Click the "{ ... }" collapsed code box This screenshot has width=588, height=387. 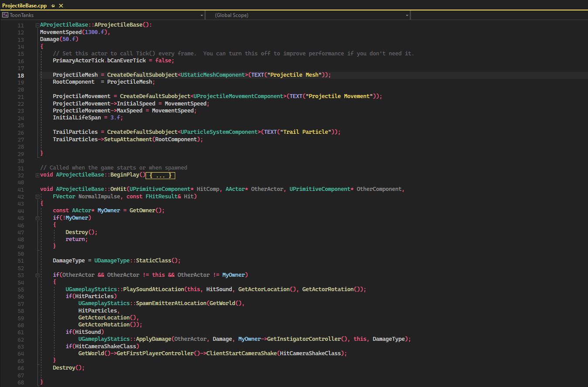pos(160,175)
